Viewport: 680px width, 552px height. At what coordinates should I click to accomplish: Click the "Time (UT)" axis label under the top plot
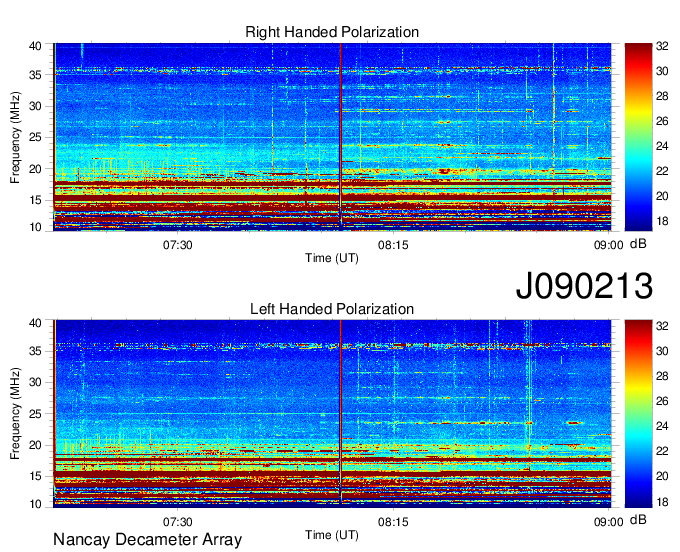click(x=332, y=258)
